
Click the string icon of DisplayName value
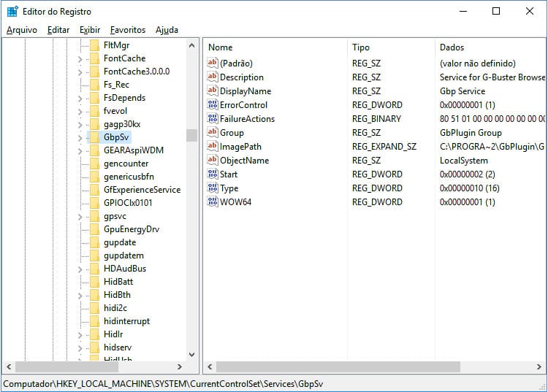(212, 91)
